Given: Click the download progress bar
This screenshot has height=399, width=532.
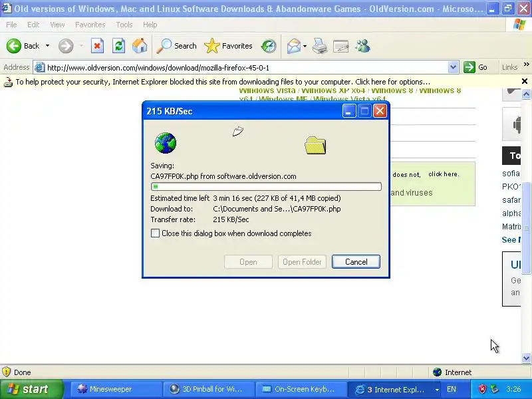Looking at the screenshot, I should [x=266, y=186].
